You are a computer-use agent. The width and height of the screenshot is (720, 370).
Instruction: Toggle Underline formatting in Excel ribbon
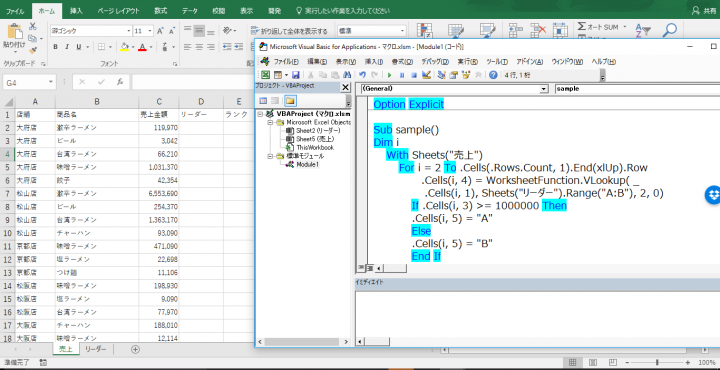pos(79,47)
